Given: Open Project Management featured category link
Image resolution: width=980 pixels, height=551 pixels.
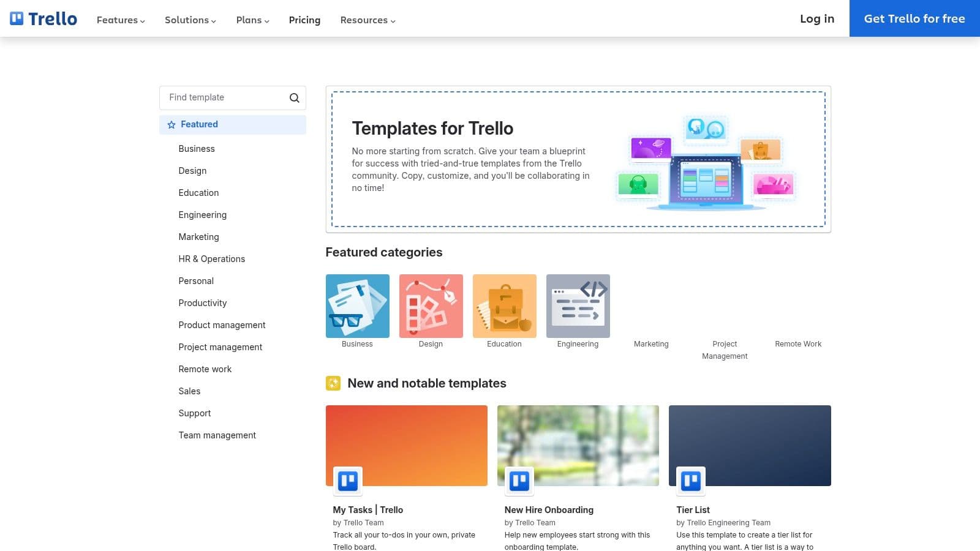Looking at the screenshot, I should click(x=725, y=350).
